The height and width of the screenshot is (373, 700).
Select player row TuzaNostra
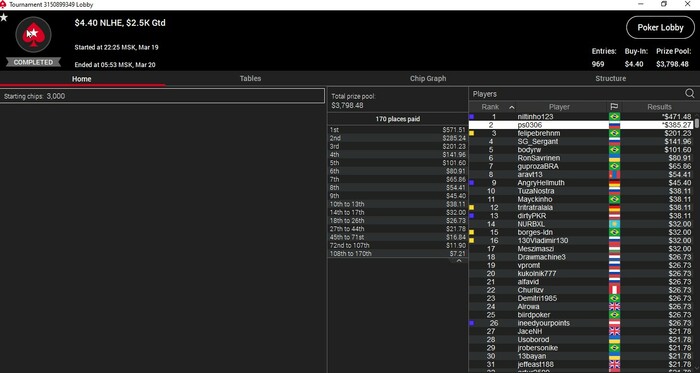coord(582,191)
